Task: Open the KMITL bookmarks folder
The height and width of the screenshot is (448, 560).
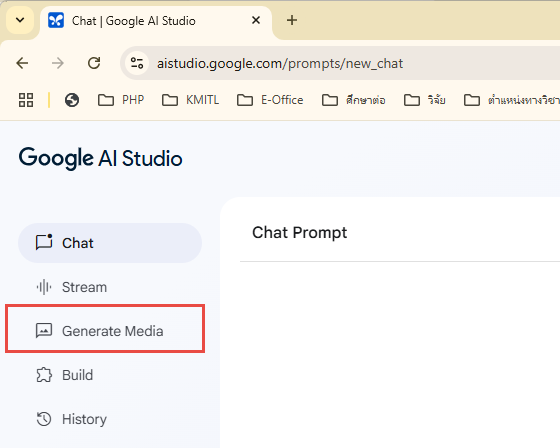Action: pyautogui.click(x=190, y=100)
